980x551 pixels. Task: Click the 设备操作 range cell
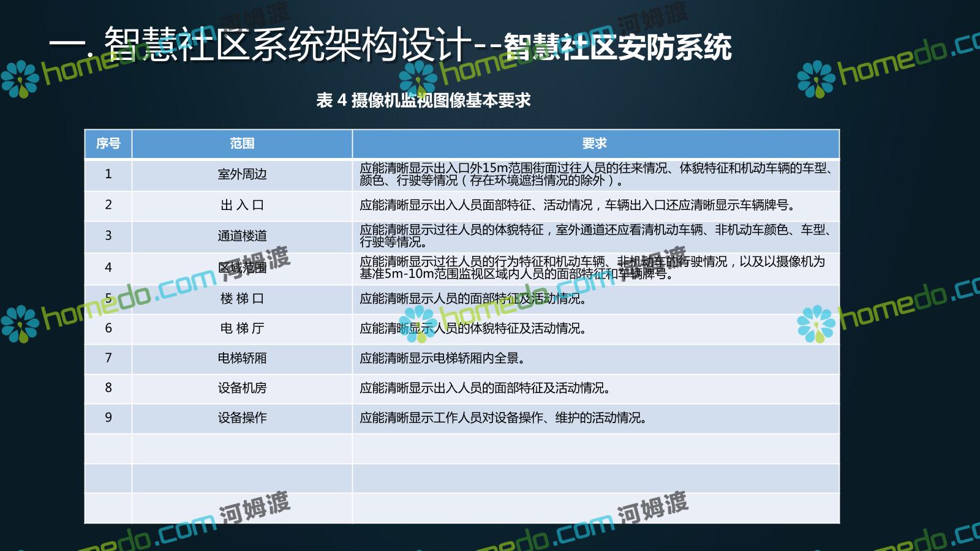point(242,418)
